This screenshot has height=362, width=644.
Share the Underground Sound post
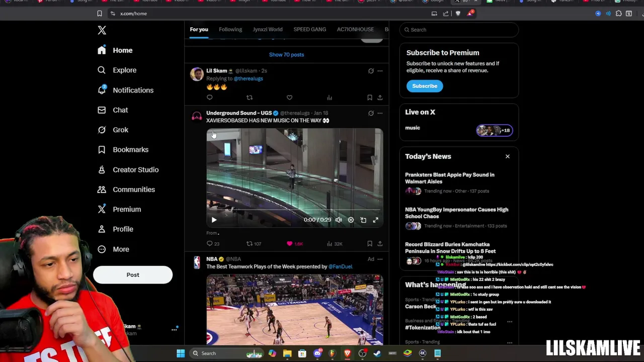click(380, 244)
